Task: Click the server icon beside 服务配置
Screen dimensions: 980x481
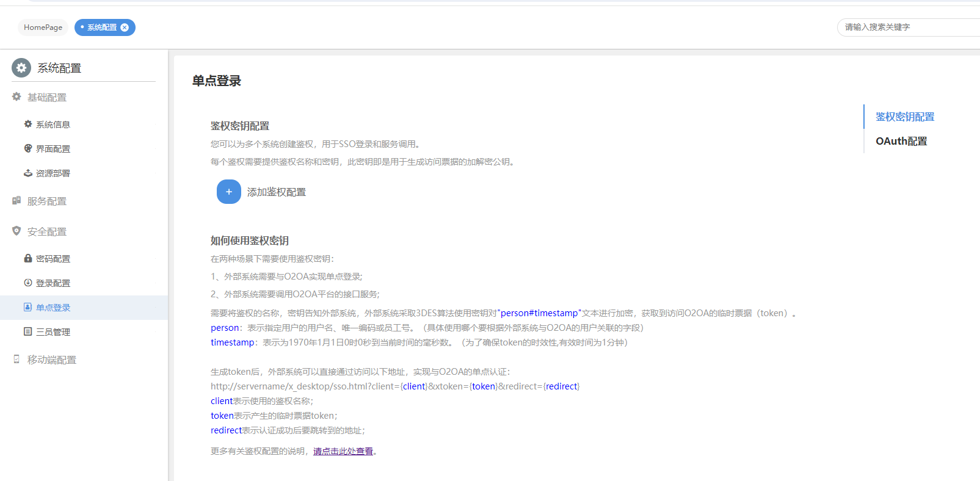Action: pyautogui.click(x=16, y=201)
